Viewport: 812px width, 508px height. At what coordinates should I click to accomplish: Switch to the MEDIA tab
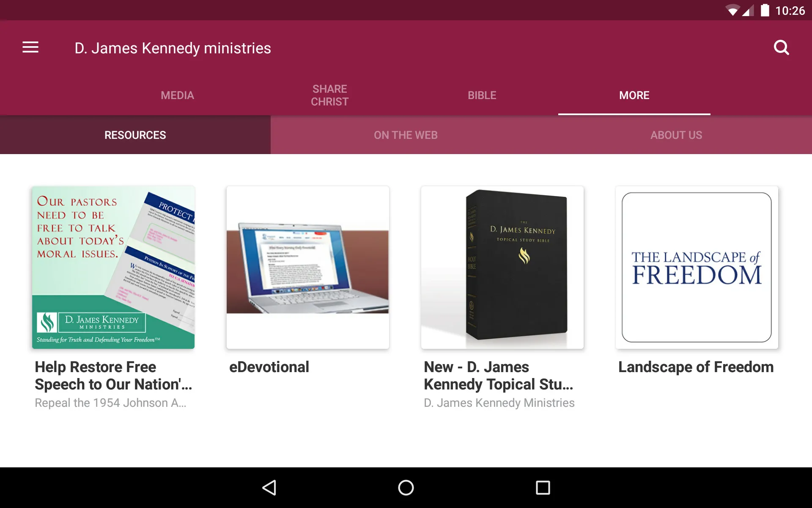click(177, 95)
